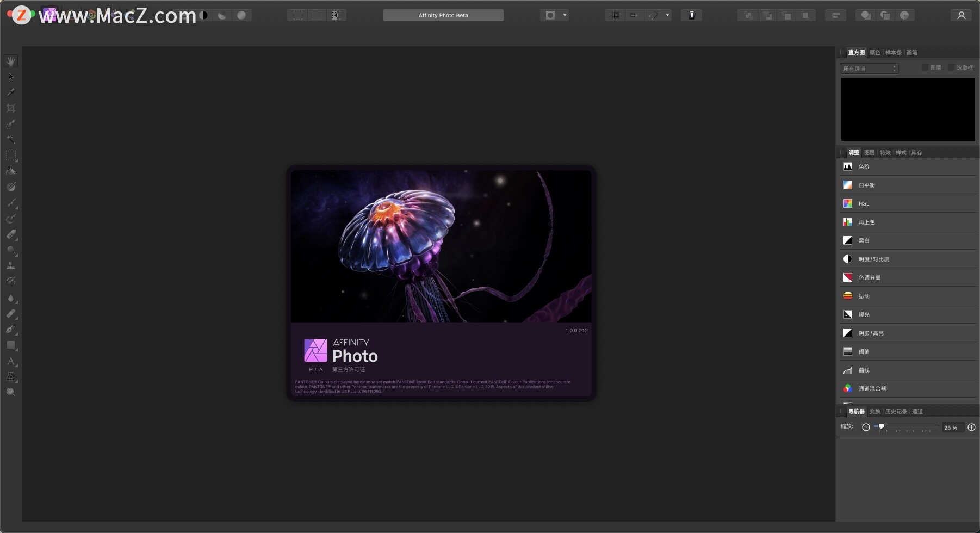The height and width of the screenshot is (533, 980).
Task: Add a 通道混合器 adjustment
Action: pos(908,389)
